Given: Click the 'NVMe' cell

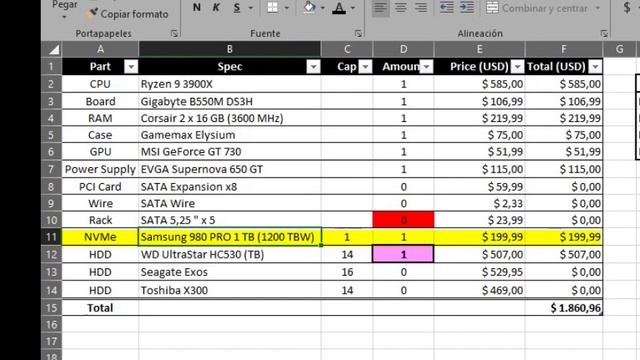Looking at the screenshot, I should coord(100,237).
